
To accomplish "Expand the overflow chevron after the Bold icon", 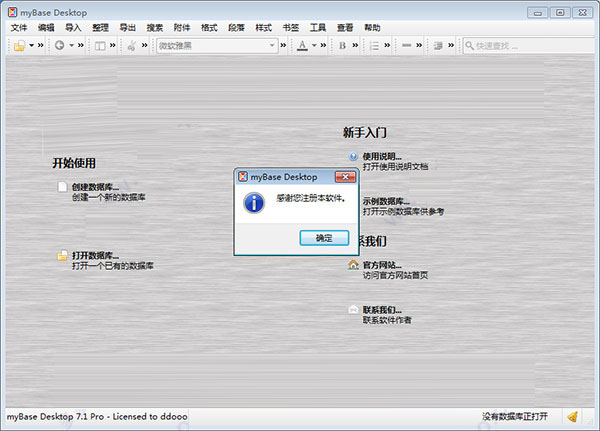I will pyautogui.click(x=355, y=46).
